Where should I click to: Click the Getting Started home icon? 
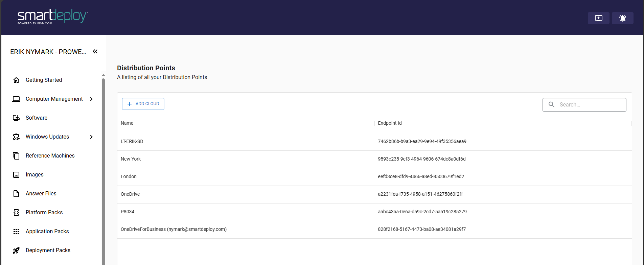[16, 80]
